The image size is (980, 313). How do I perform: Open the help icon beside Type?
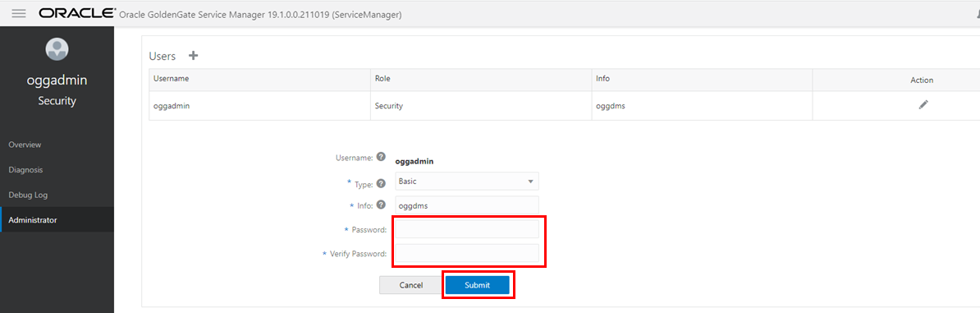tap(382, 183)
